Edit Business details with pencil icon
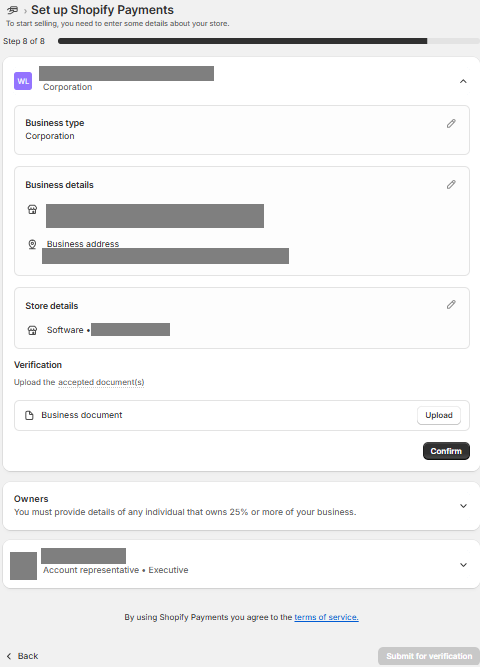The height and width of the screenshot is (667, 480). [451, 184]
